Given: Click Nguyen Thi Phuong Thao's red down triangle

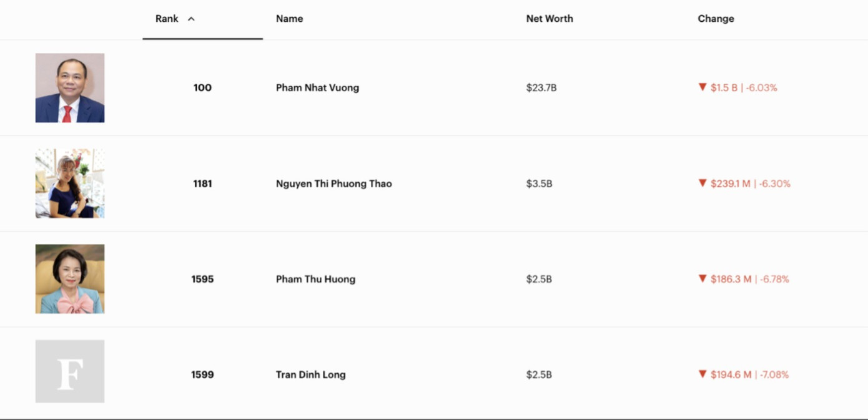Looking at the screenshot, I should [703, 183].
